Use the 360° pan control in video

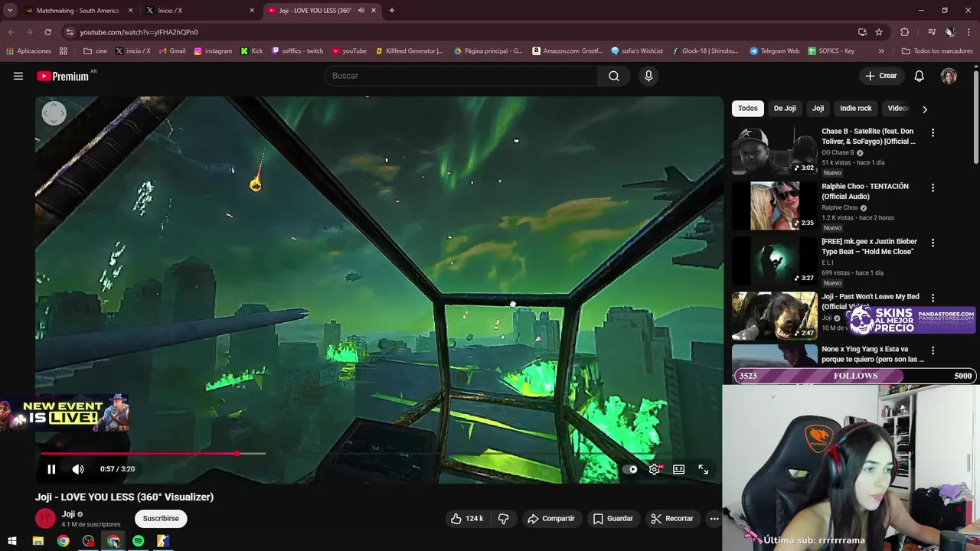(54, 113)
